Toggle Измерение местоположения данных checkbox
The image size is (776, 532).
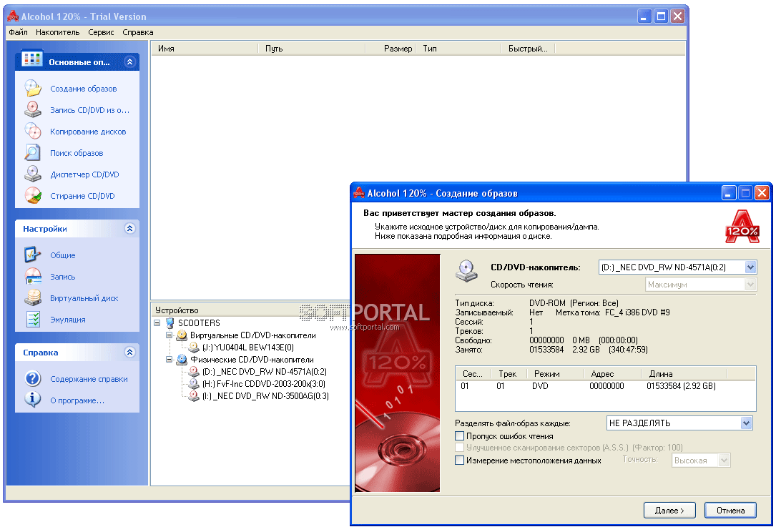[x=460, y=461]
